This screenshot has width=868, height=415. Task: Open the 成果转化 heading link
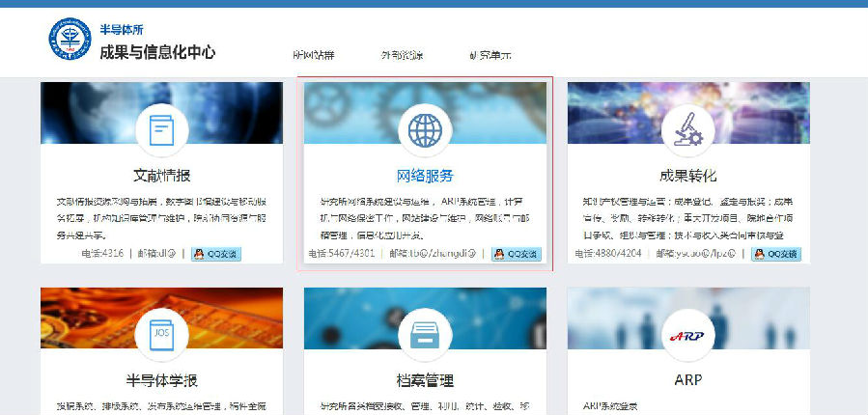pos(688,176)
